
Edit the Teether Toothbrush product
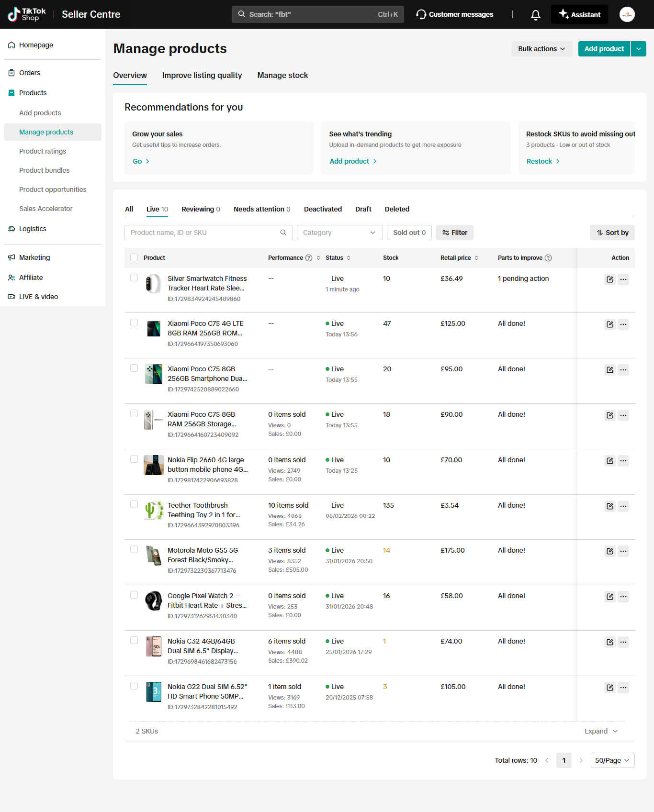tap(609, 506)
